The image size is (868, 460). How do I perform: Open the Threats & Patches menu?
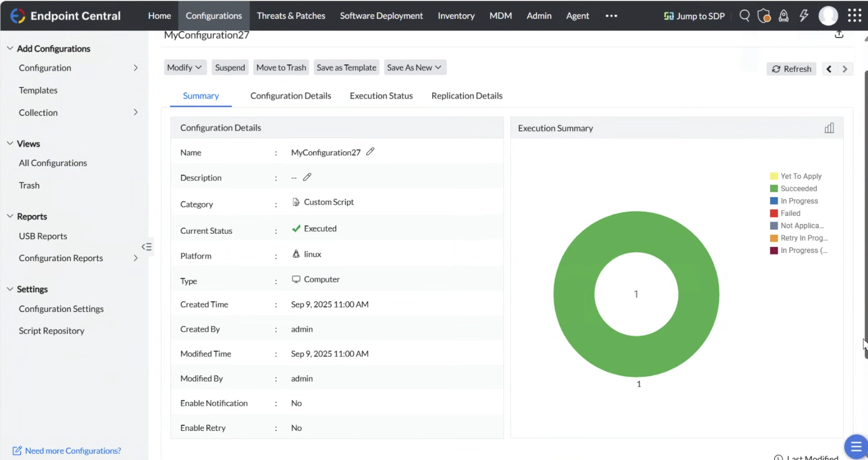[x=291, y=16]
